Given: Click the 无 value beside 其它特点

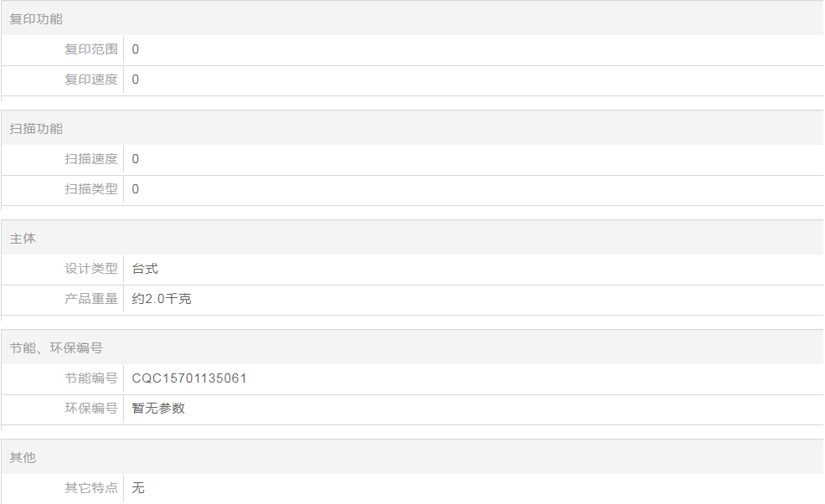Looking at the screenshot, I should tap(138, 488).
